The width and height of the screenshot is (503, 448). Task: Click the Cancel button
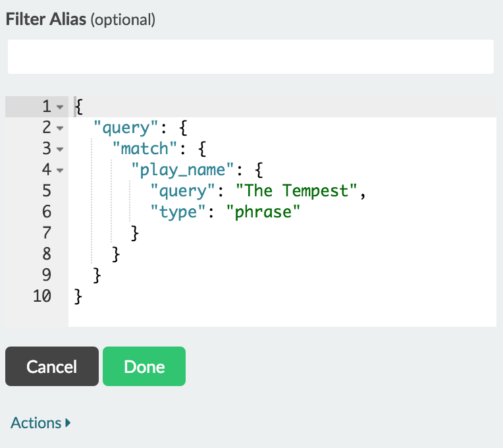pyautogui.click(x=52, y=366)
